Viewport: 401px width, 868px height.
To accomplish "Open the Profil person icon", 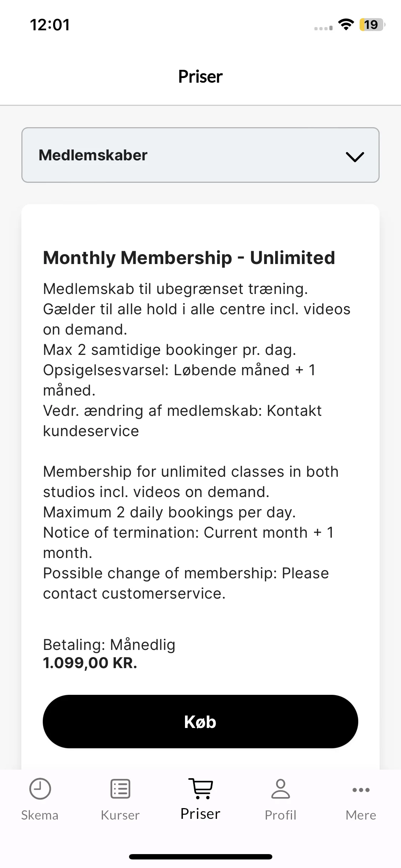I will 281,789.
